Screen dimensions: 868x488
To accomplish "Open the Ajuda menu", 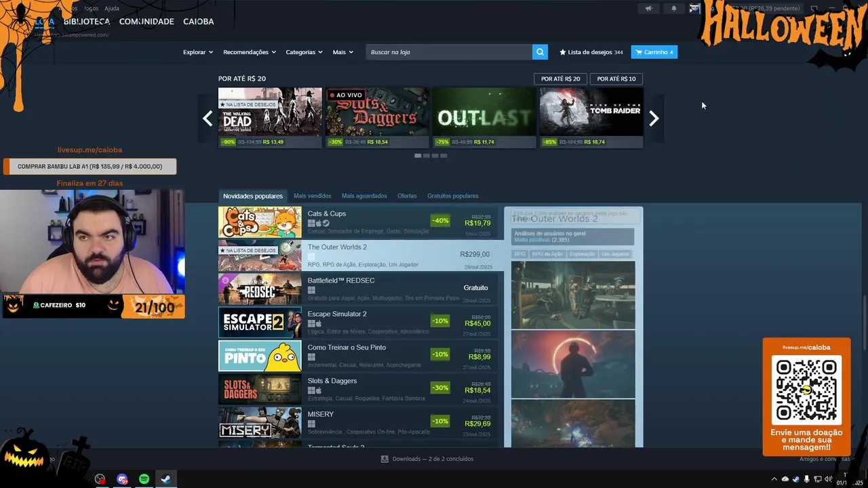I will (112, 9).
